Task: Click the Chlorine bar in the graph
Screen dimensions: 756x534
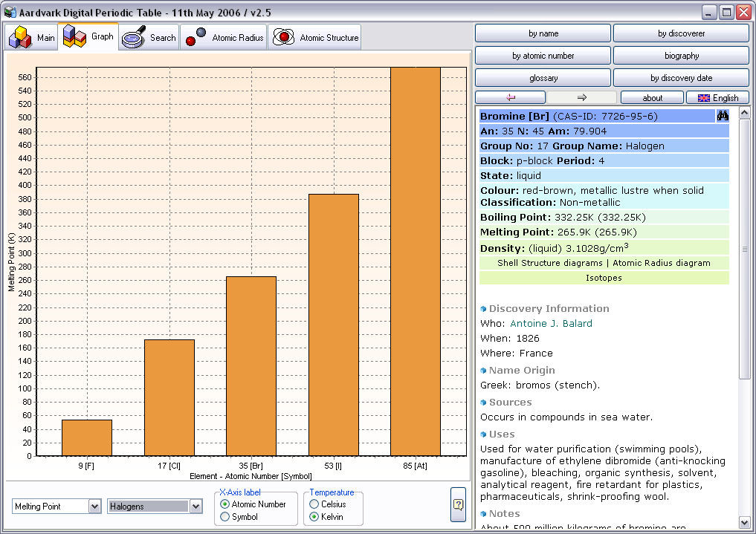Action: pos(169,398)
